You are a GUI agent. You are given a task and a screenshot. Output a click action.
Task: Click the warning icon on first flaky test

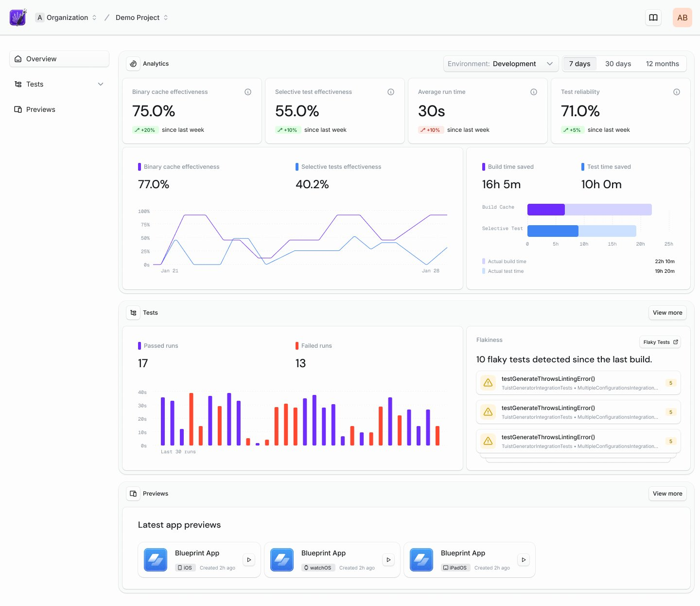[x=488, y=383]
